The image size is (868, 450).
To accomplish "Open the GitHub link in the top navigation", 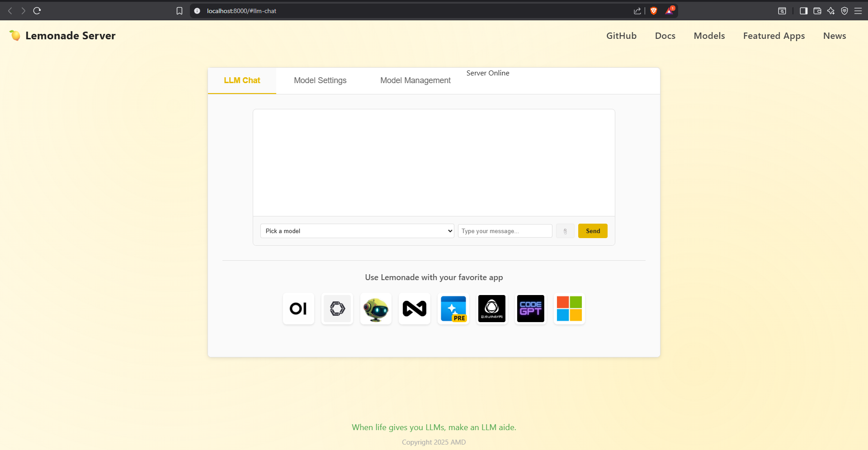I will 622,36.
